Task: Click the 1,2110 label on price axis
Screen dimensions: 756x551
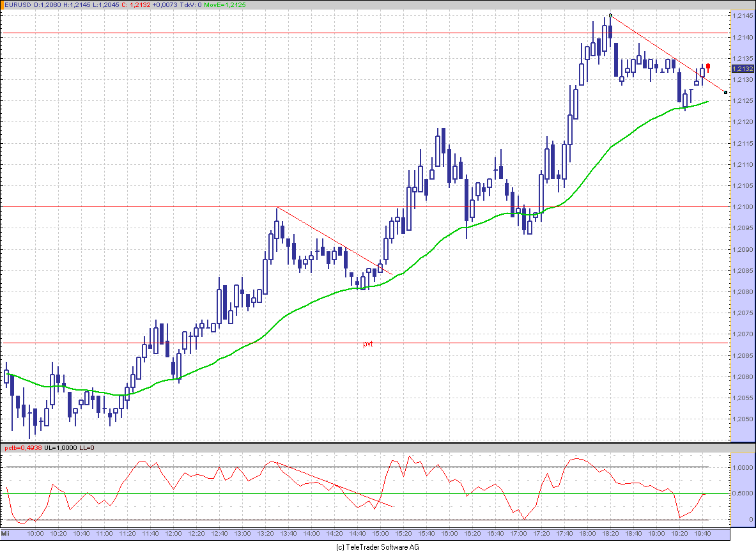Action: tap(743, 164)
